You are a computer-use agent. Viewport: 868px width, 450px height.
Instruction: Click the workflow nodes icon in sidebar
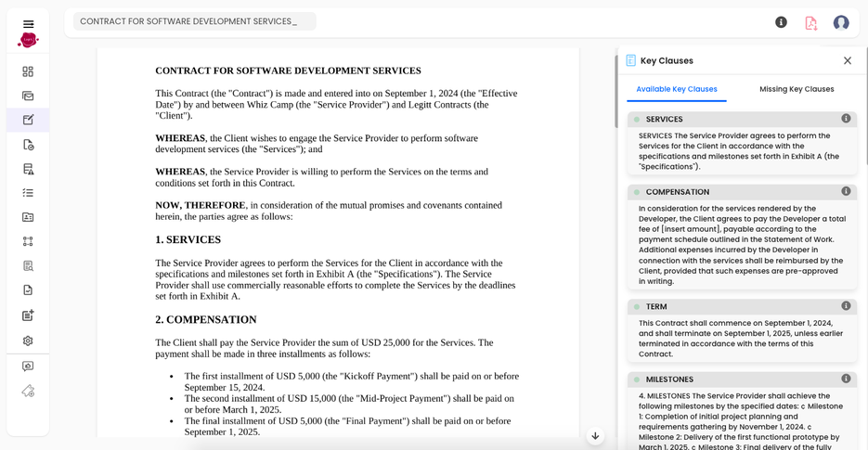[x=28, y=241]
